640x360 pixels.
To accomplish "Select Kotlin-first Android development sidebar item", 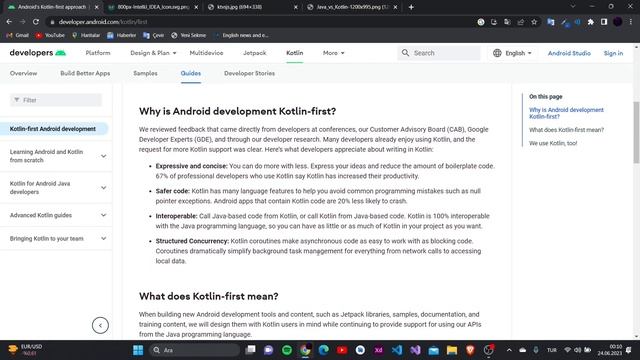I will click(54, 129).
